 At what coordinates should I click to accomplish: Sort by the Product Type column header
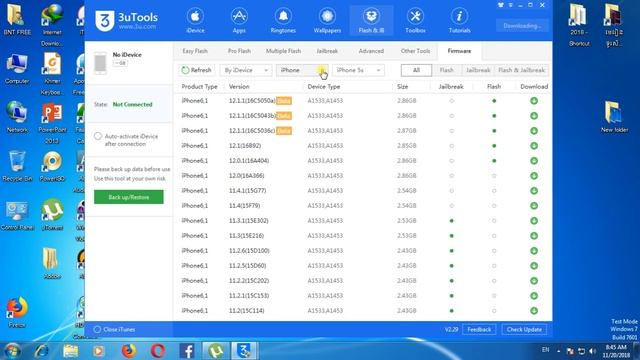click(199, 87)
